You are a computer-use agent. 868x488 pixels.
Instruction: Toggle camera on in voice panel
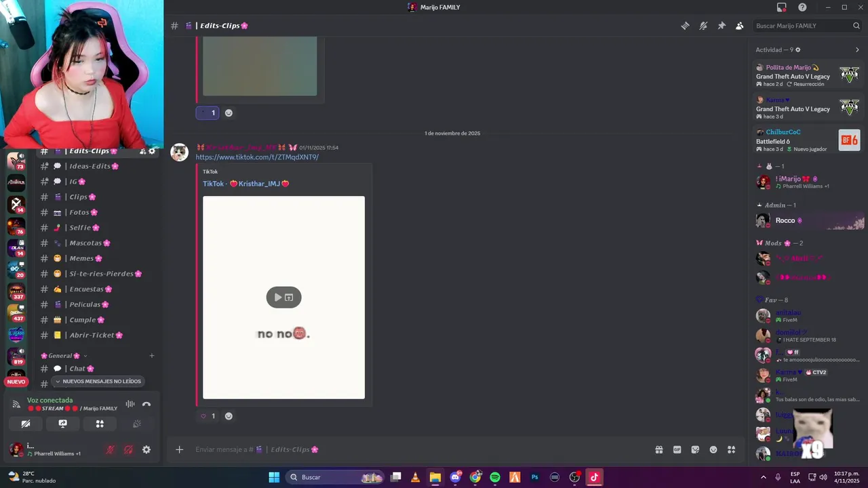point(26,424)
